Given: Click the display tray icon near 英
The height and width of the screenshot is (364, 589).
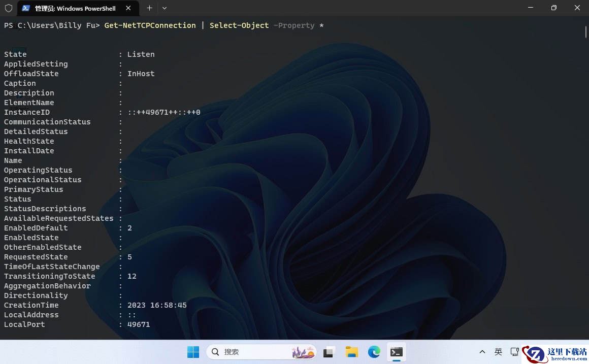Looking at the screenshot, I should pos(515,352).
